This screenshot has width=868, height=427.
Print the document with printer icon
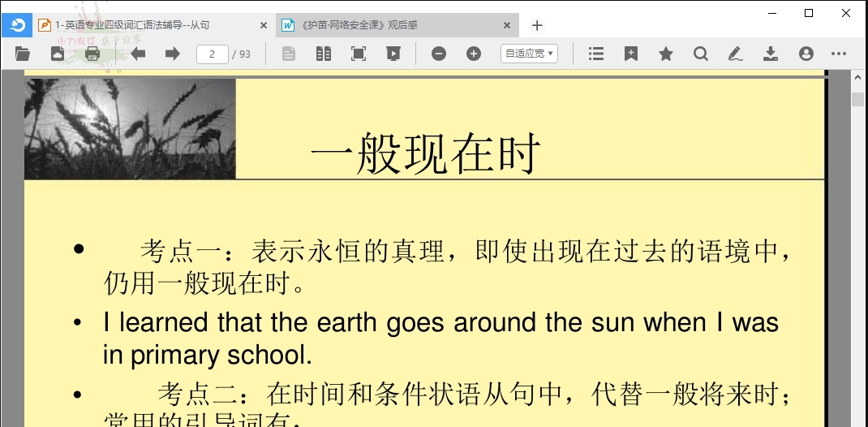(x=92, y=54)
